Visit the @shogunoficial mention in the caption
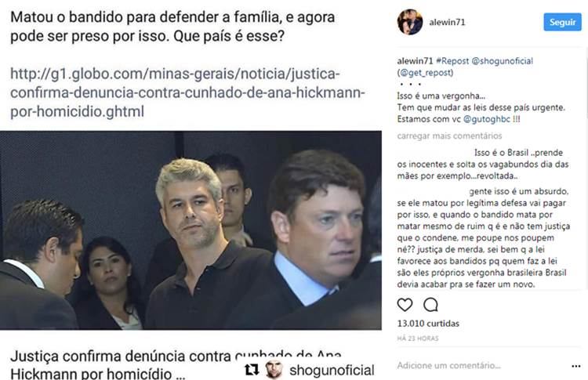Image resolution: width=588 pixels, height=380 pixels. [502, 60]
